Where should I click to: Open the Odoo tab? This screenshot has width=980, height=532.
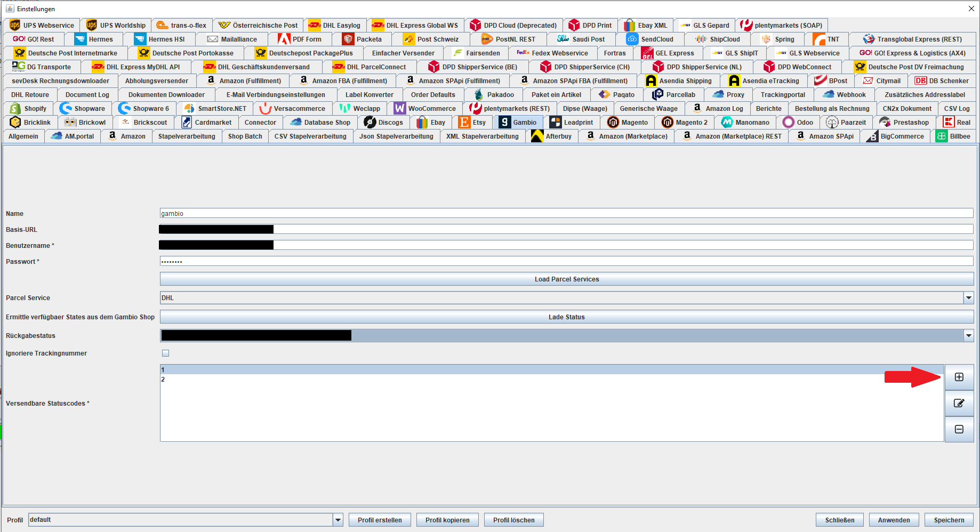pyautogui.click(x=798, y=122)
